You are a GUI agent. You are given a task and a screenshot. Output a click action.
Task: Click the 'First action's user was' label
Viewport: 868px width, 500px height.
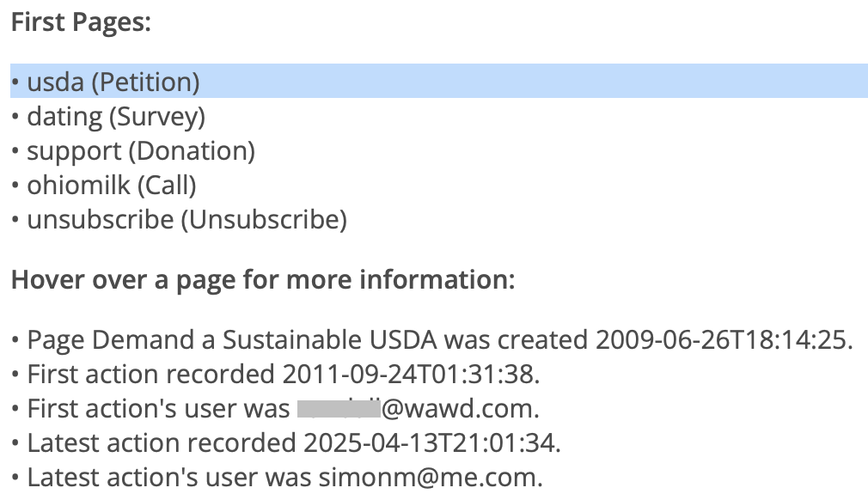pyautogui.click(x=158, y=409)
